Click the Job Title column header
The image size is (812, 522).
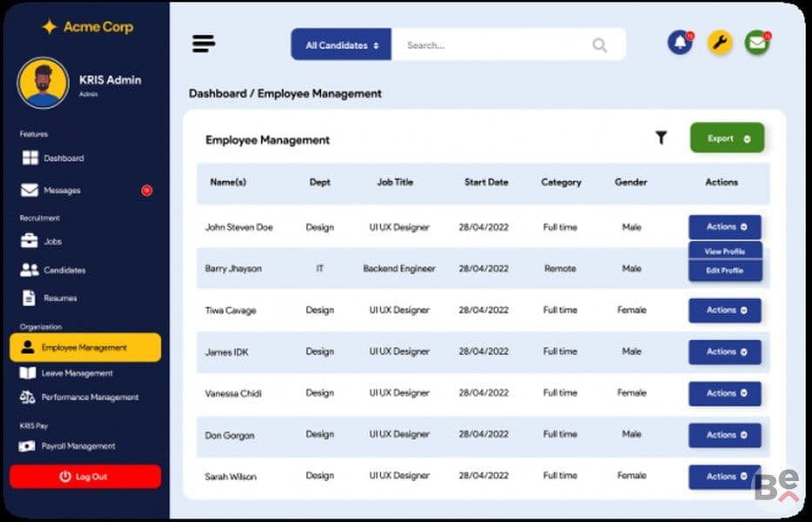point(395,183)
